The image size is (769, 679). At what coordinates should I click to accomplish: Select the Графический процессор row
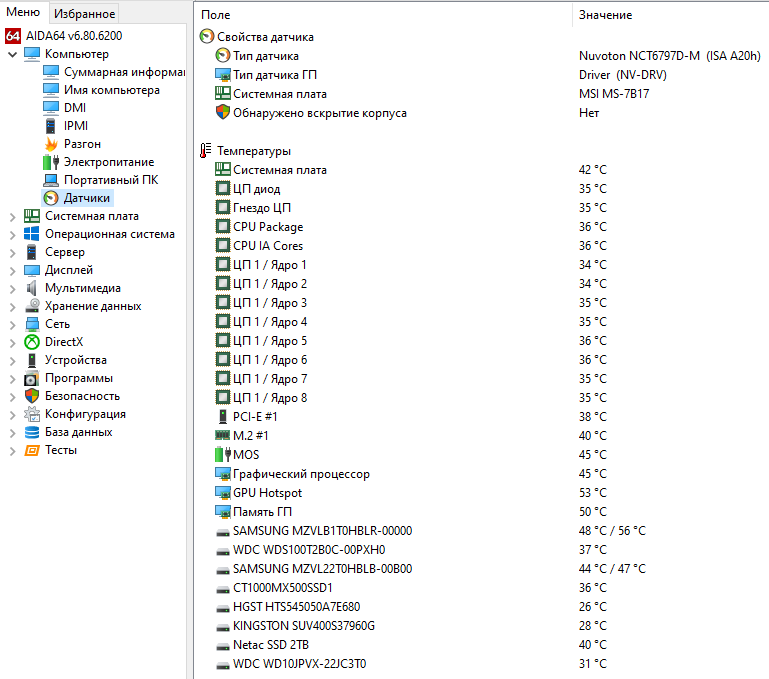(x=481, y=474)
